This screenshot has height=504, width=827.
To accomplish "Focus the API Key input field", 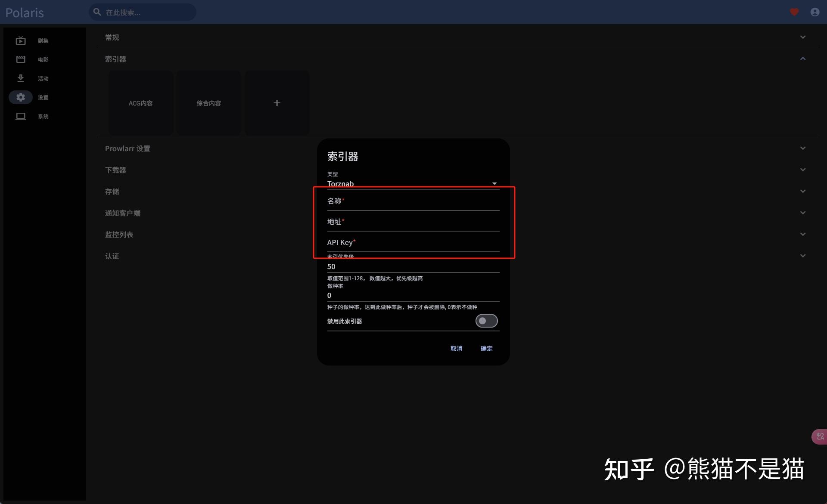I will [413, 242].
